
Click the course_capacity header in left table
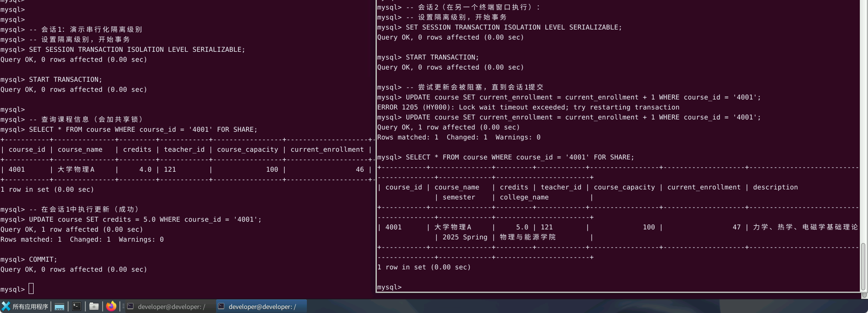tap(247, 149)
